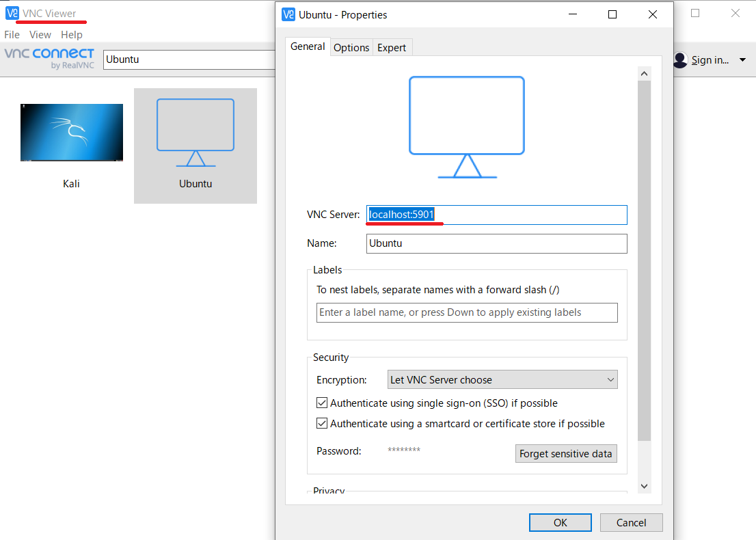Screen dimensions: 756x540
Task: Click the VNC Server address field
Action: coord(497,215)
